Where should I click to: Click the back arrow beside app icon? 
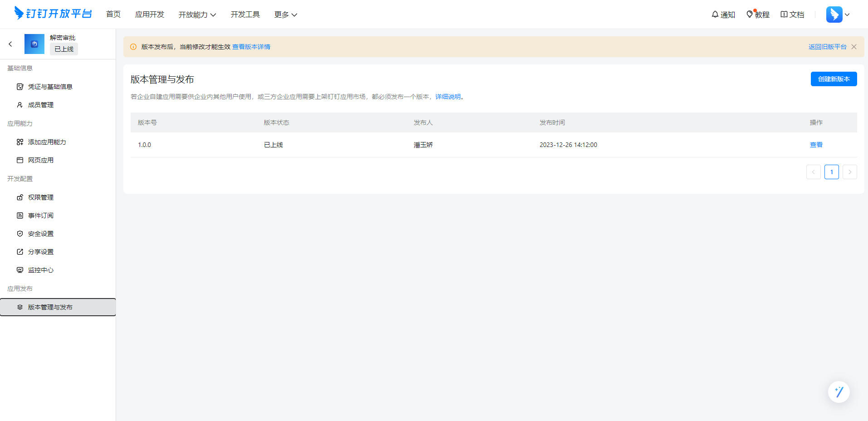point(10,44)
